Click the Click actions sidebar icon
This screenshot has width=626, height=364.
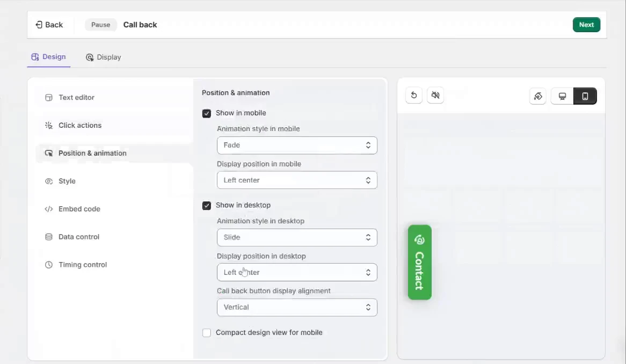[x=49, y=125]
